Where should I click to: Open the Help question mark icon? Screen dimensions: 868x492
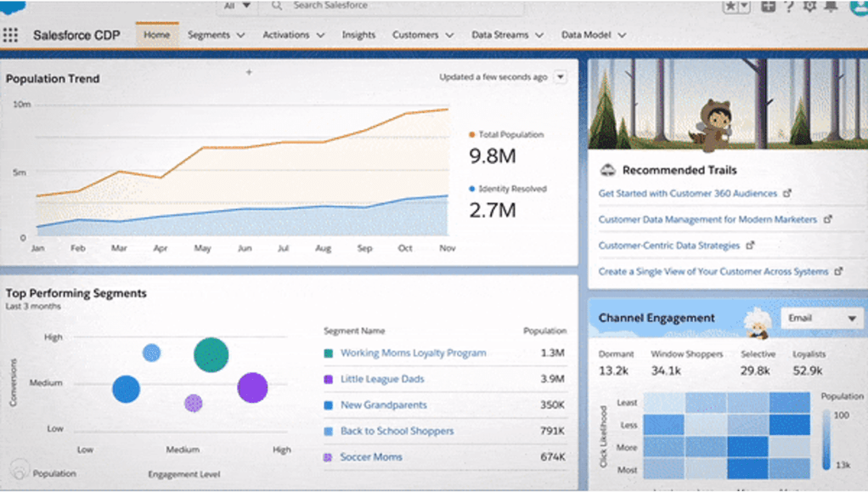click(789, 6)
